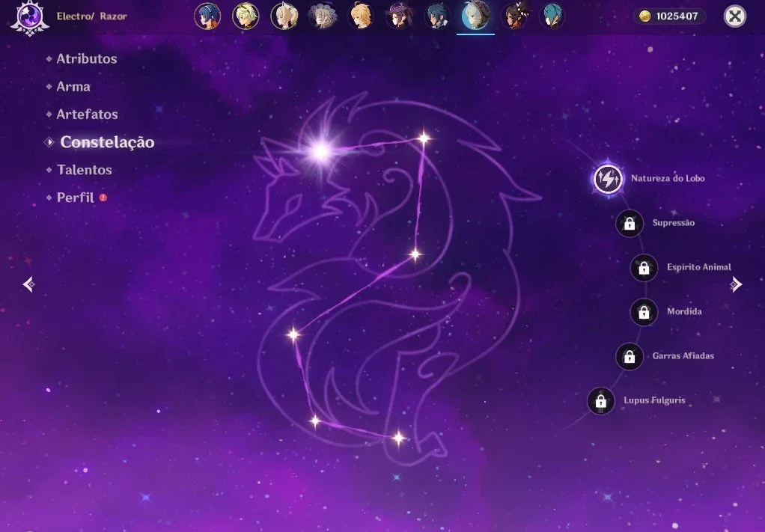Select the dark-haired feather ornament character portrait
The width and height of the screenshot is (765, 532).
click(x=514, y=16)
